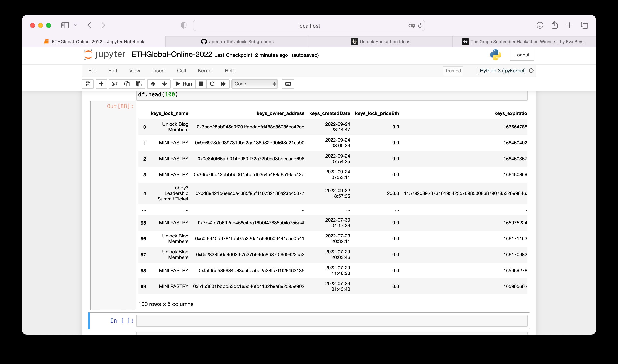Switch to The Graph September Hackathon Winners tab

[524, 41]
